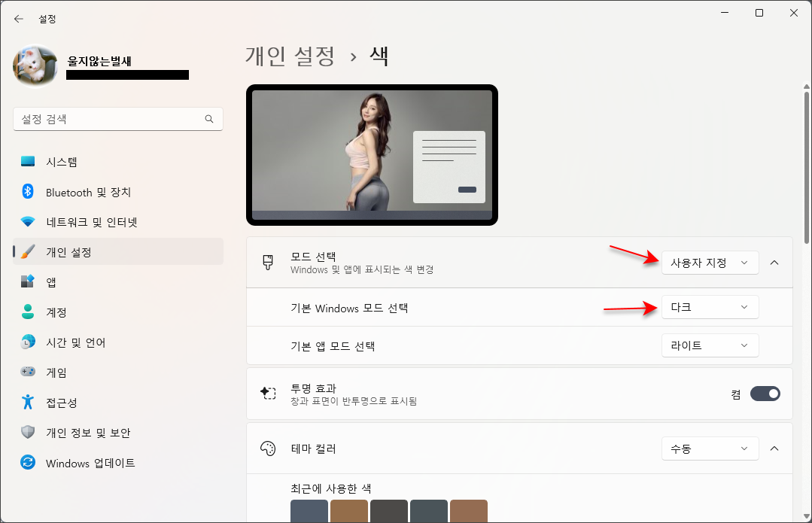Click the 최근에 사용한 색 heading
The height and width of the screenshot is (523, 812).
click(331, 488)
